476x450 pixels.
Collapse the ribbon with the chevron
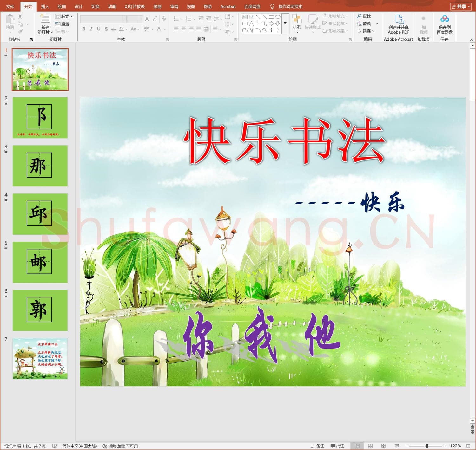pyautogui.click(x=471, y=40)
